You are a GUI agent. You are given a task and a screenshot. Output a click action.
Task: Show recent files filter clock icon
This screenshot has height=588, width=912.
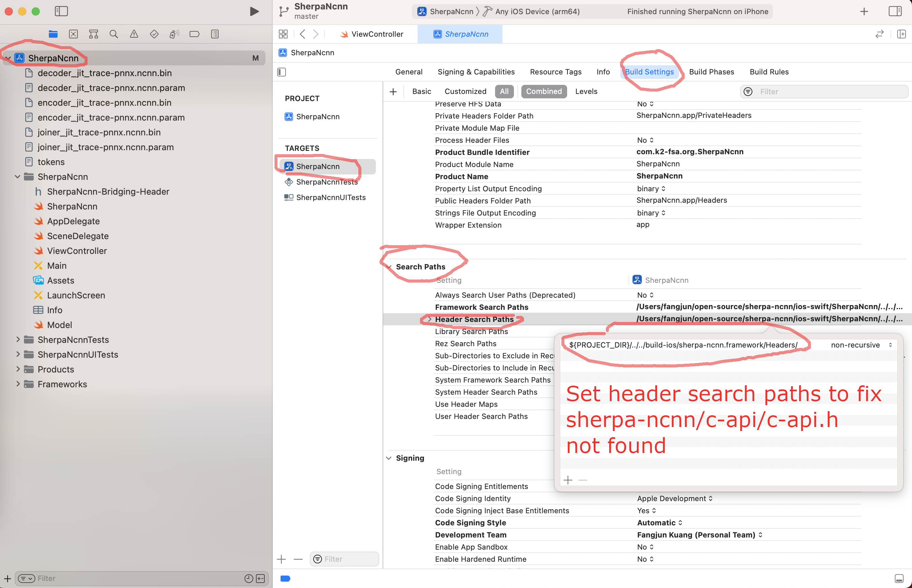[x=249, y=579]
